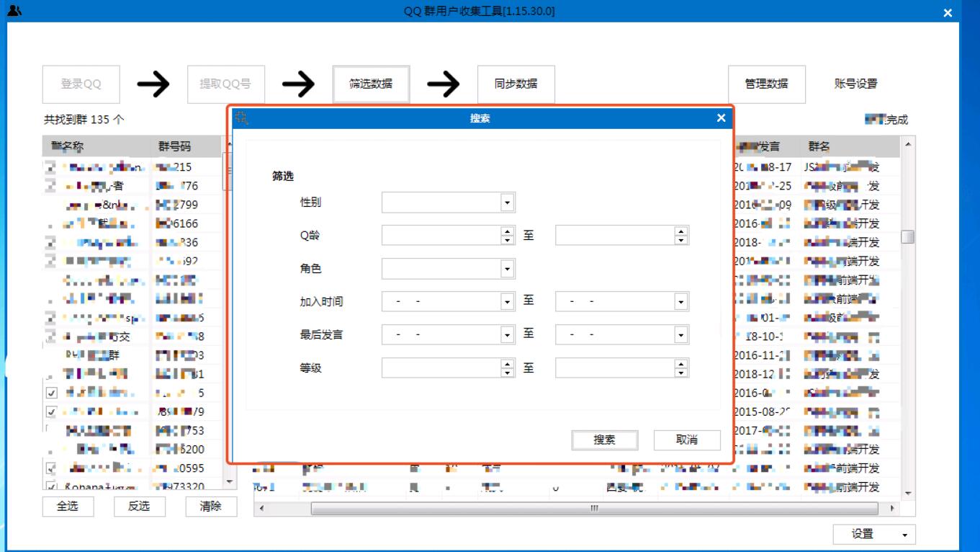
Task: Click in the 等级 maximum value field
Action: (x=615, y=368)
